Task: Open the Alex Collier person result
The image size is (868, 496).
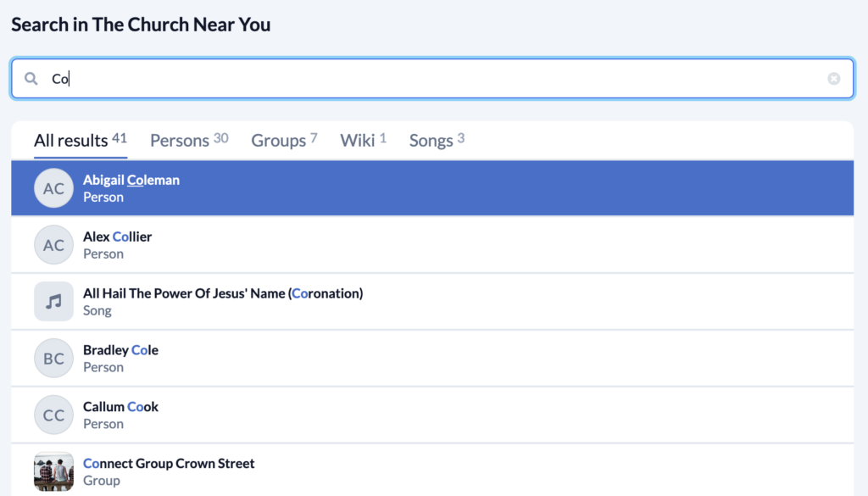Action: point(432,245)
